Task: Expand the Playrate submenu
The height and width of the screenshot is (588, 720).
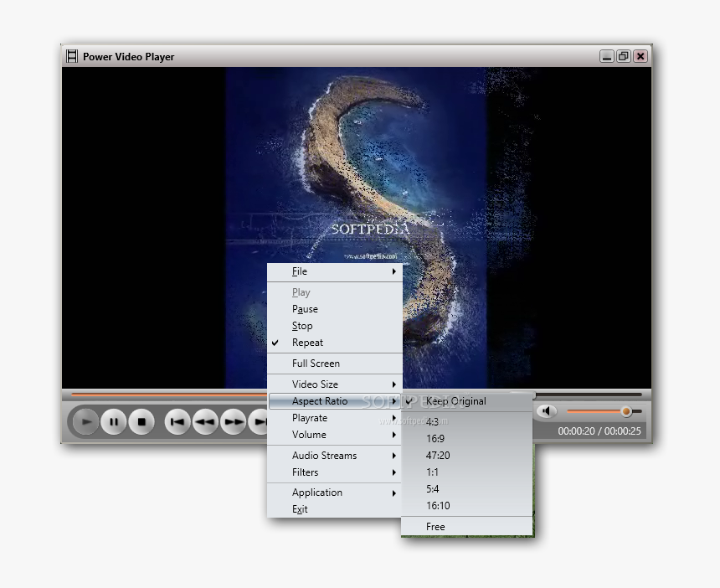Action: point(335,418)
